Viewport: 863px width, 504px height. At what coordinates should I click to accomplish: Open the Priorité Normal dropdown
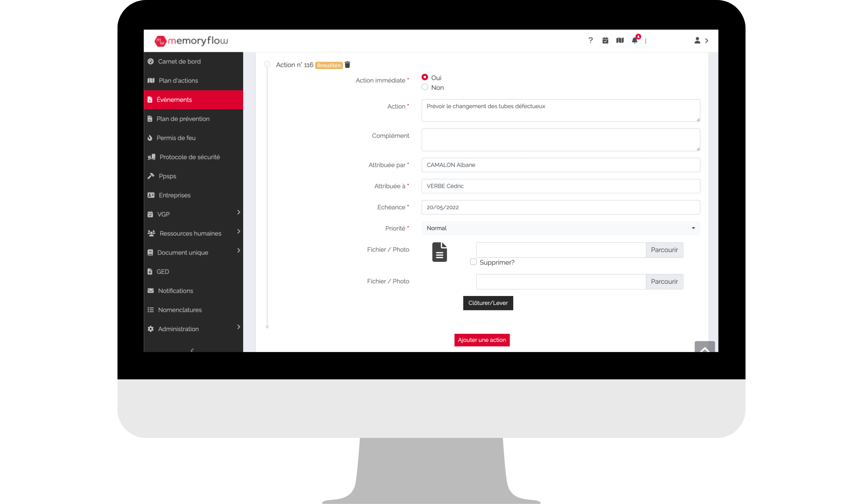pos(560,228)
